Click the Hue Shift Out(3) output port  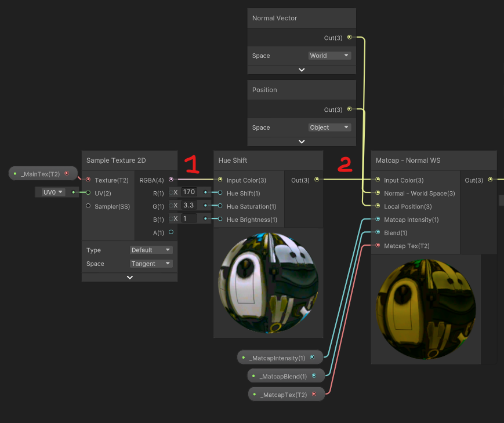point(316,180)
